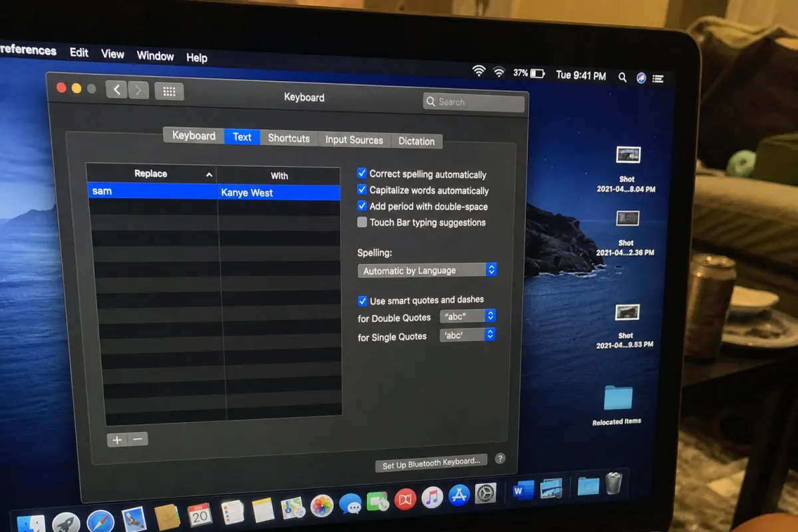
Task: Open the Edit menu
Action: pyautogui.click(x=79, y=53)
